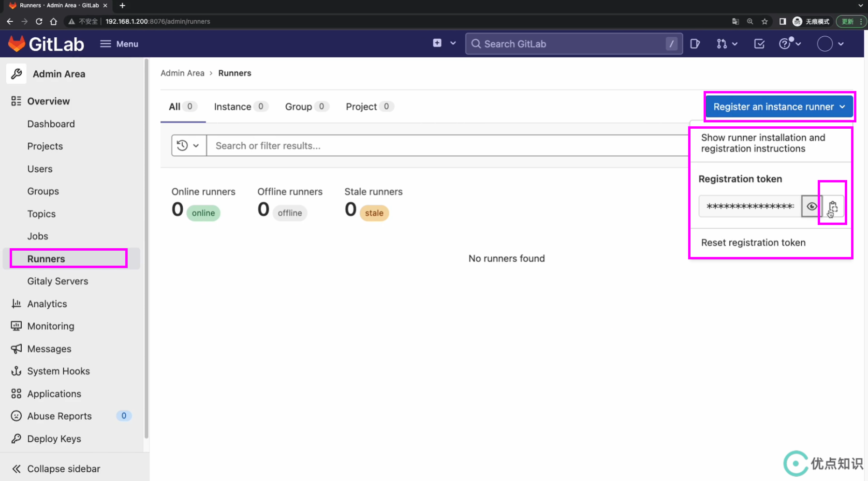Click the Search or filter results field
This screenshot has height=481, width=868.
pos(448,146)
